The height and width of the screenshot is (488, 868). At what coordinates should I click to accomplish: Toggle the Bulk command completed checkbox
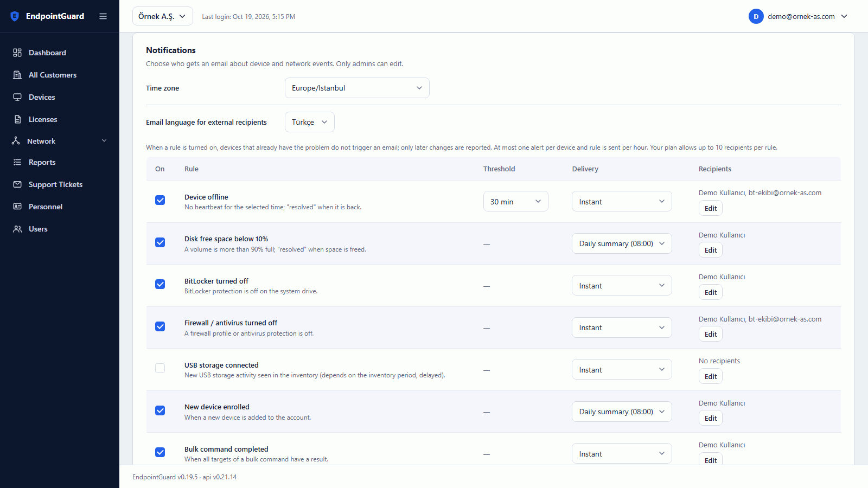[160, 452]
